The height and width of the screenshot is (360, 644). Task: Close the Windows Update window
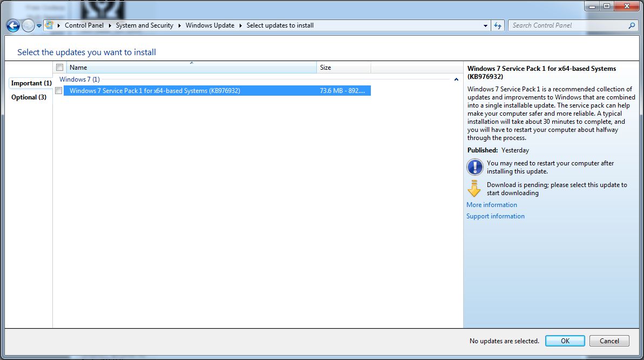click(627, 6)
